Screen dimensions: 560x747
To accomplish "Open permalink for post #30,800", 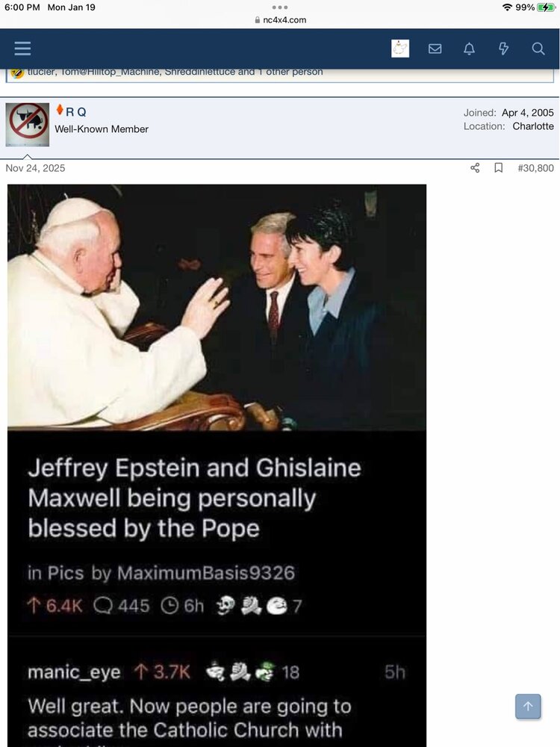I will tap(535, 167).
